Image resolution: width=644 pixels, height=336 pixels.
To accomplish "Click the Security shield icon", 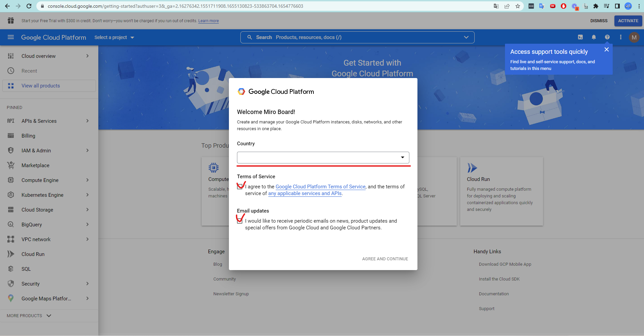I will pos(11,284).
